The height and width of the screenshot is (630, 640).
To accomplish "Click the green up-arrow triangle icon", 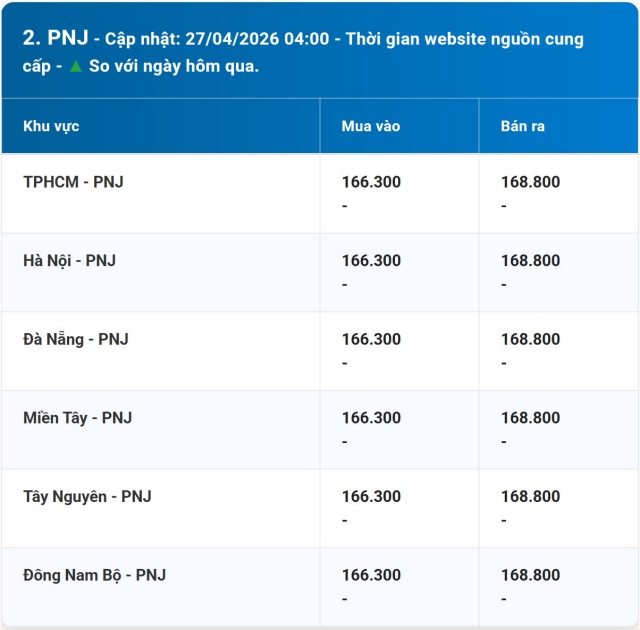I will 75,67.
